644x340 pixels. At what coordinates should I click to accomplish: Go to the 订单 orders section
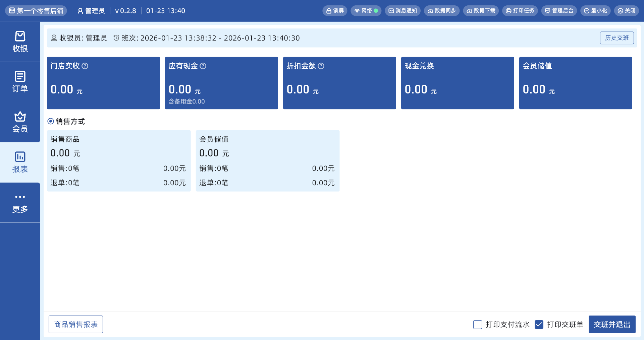point(20,82)
